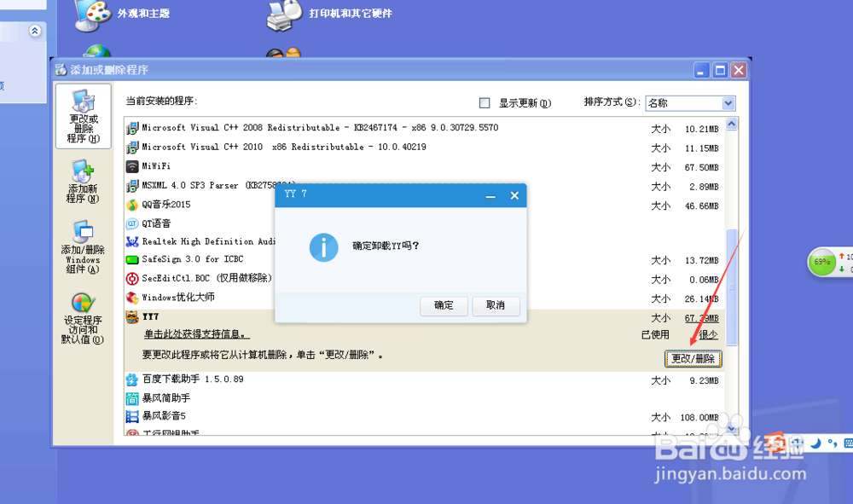Image resolution: width=853 pixels, height=504 pixels.
Task: Toggle the 显示更新 checkbox
Action: coord(485,102)
